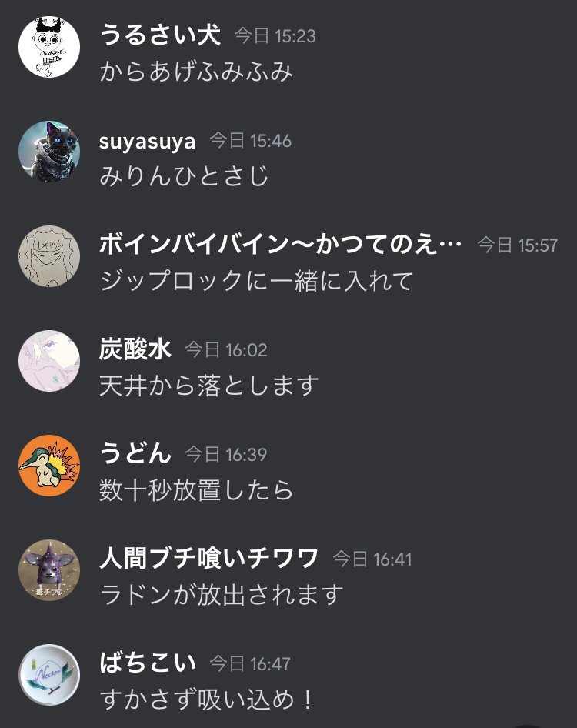Image resolution: width=577 pixels, height=728 pixels.
Task: Click the truncated username ボインバイバイン〜かつてのえ…
Action: click(x=280, y=244)
